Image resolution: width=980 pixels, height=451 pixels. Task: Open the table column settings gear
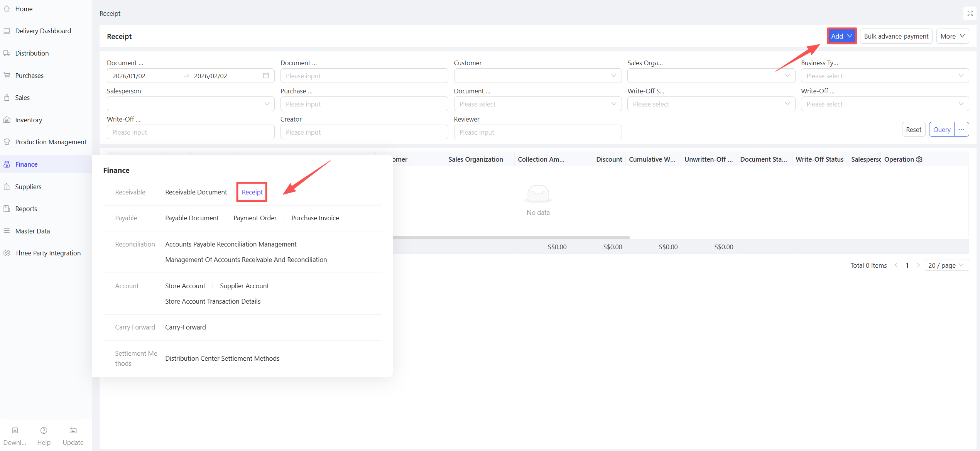tap(919, 159)
